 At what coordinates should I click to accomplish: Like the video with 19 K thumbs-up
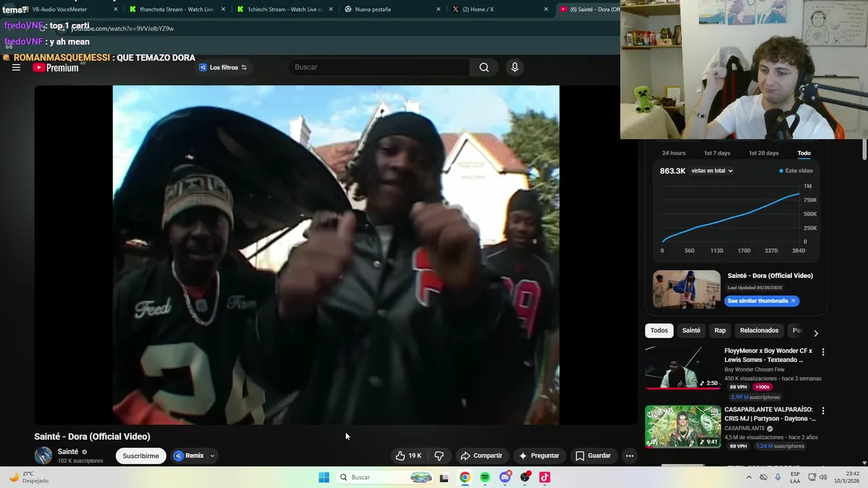(408, 455)
